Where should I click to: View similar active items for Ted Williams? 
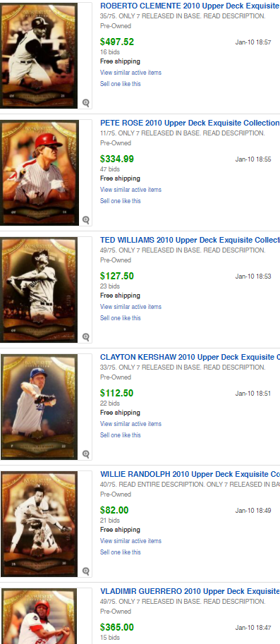click(x=130, y=307)
